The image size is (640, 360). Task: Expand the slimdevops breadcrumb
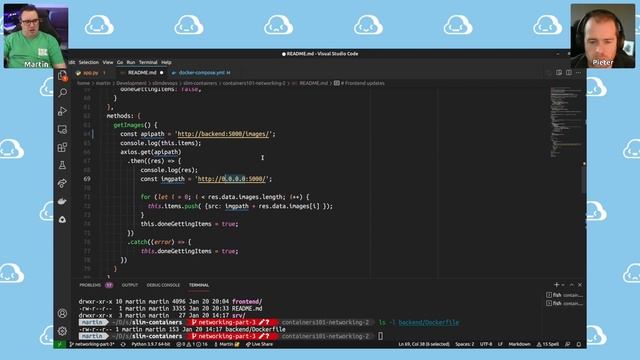point(164,83)
